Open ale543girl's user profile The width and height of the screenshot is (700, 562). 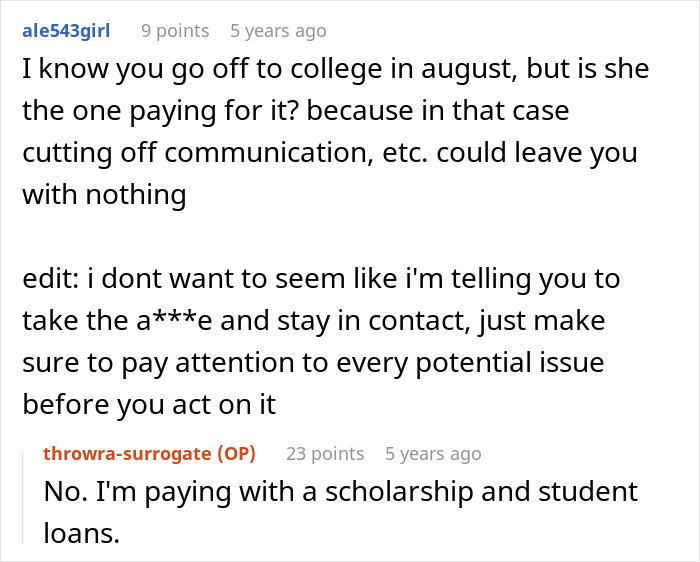point(65,31)
